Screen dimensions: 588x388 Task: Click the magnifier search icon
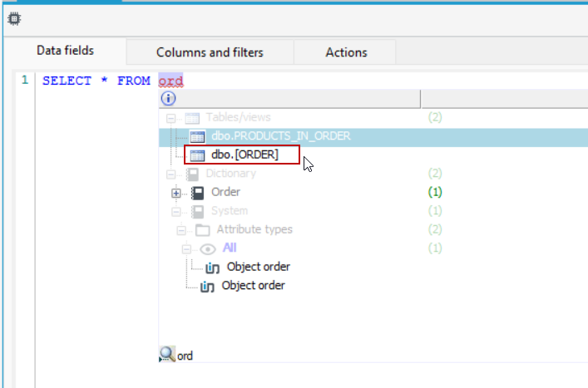167,354
